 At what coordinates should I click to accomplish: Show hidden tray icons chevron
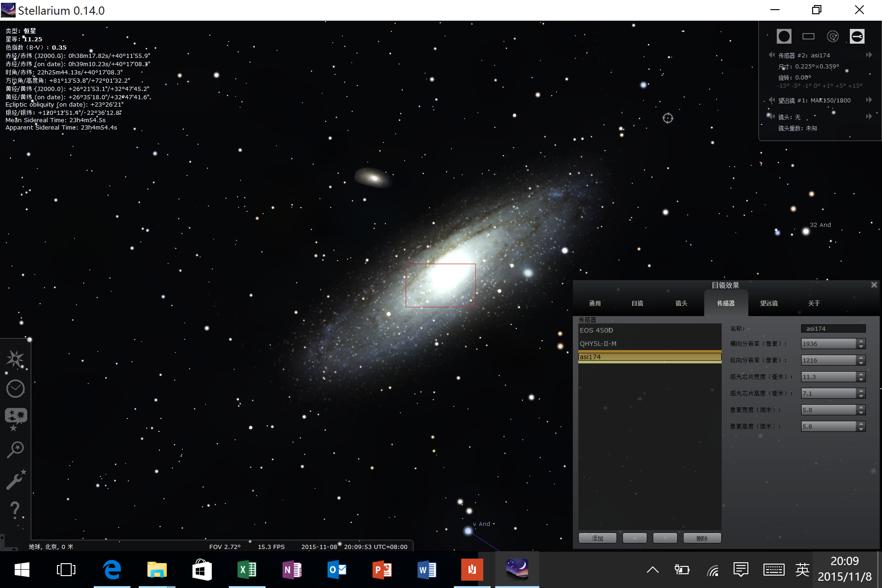click(x=653, y=570)
